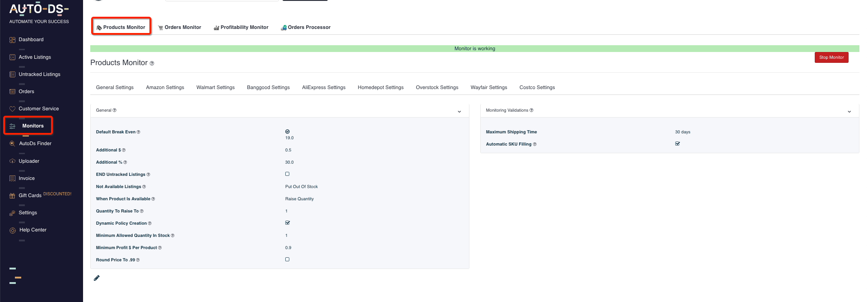Click the 30 days shipping time value

[x=682, y=132]
